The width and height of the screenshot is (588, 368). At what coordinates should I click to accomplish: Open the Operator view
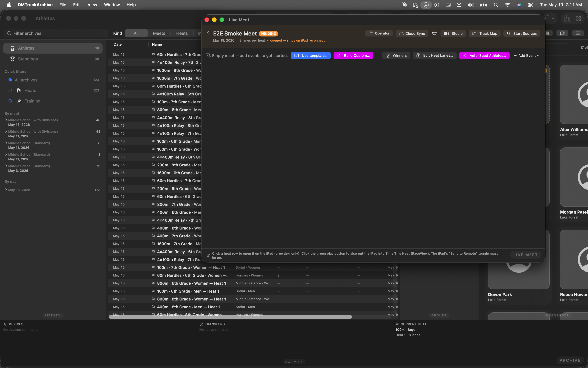pos(379,33)
